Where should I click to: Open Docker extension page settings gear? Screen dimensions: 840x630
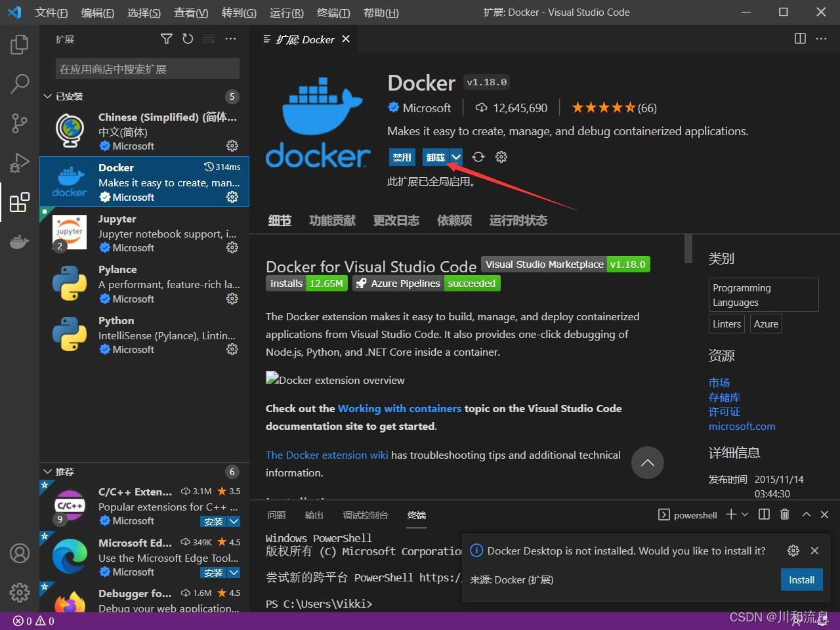pyautogui.click(x=501, y=157)
